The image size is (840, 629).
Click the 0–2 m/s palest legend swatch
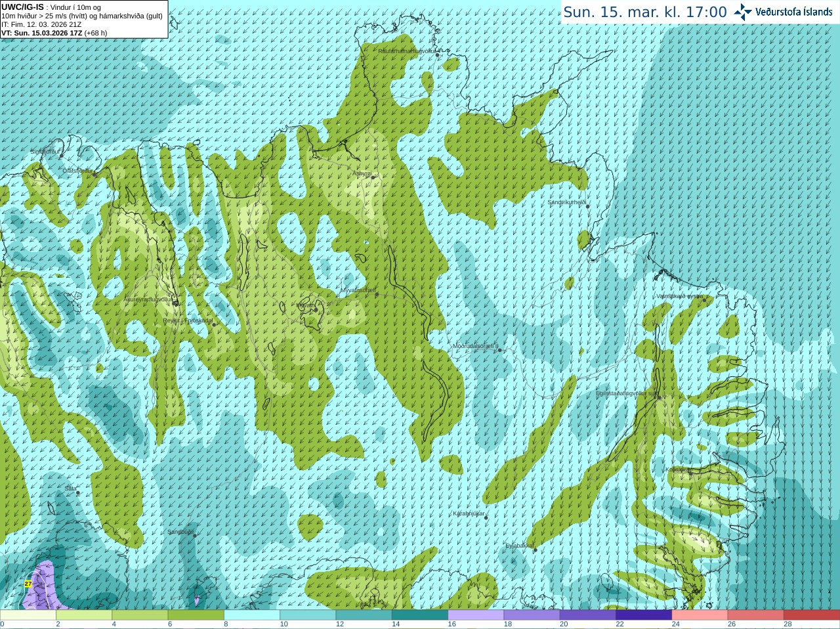28,615
